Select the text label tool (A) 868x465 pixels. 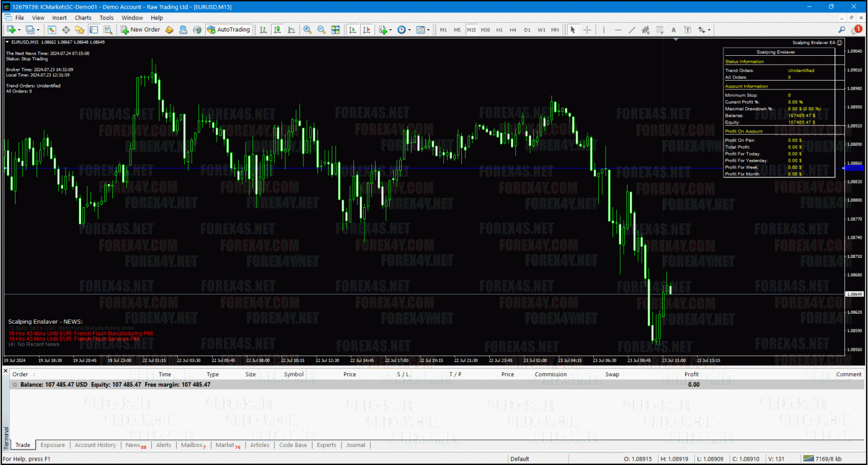pos(673,30)
